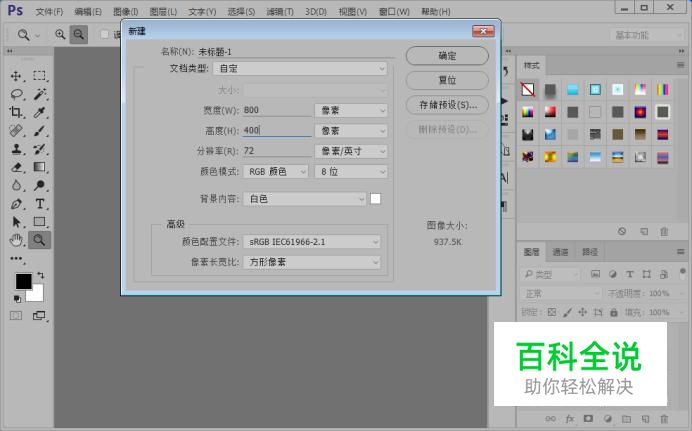The image size is (692, 431).
Task: Select the Eyedropper tool
Action: (x=40, y=112)
